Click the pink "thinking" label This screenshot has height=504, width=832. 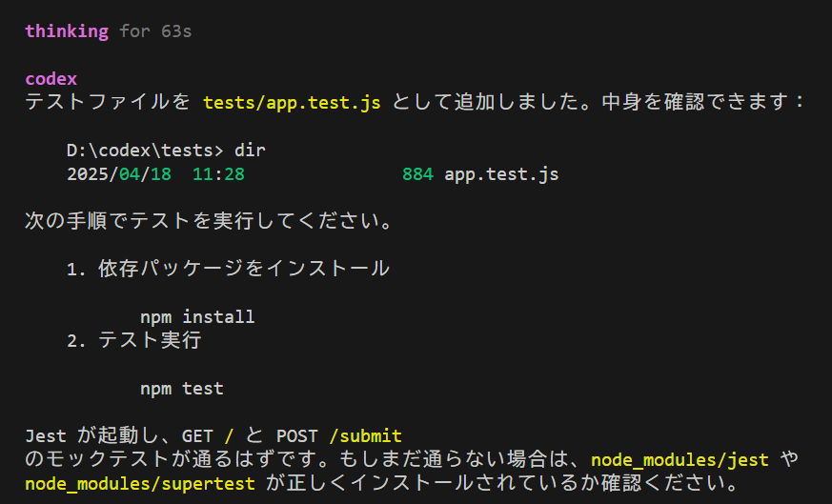pos(67,31)
